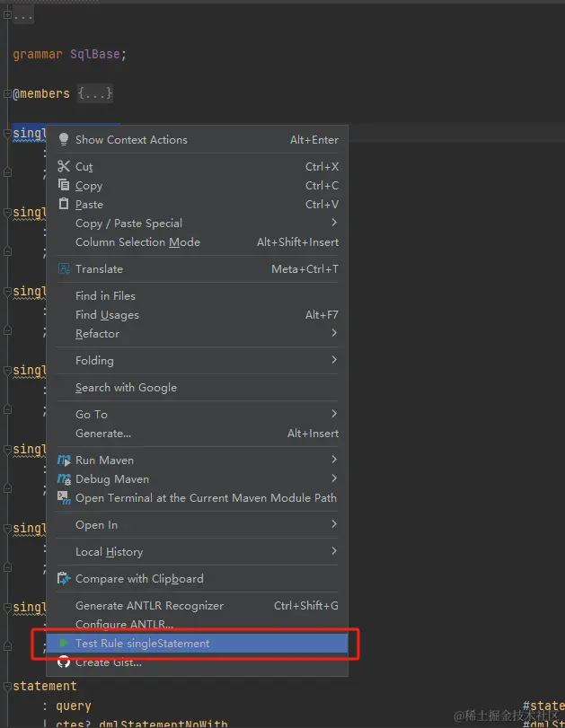Open the Generate... dialog

pyautogui.click(x=198, y=434)
